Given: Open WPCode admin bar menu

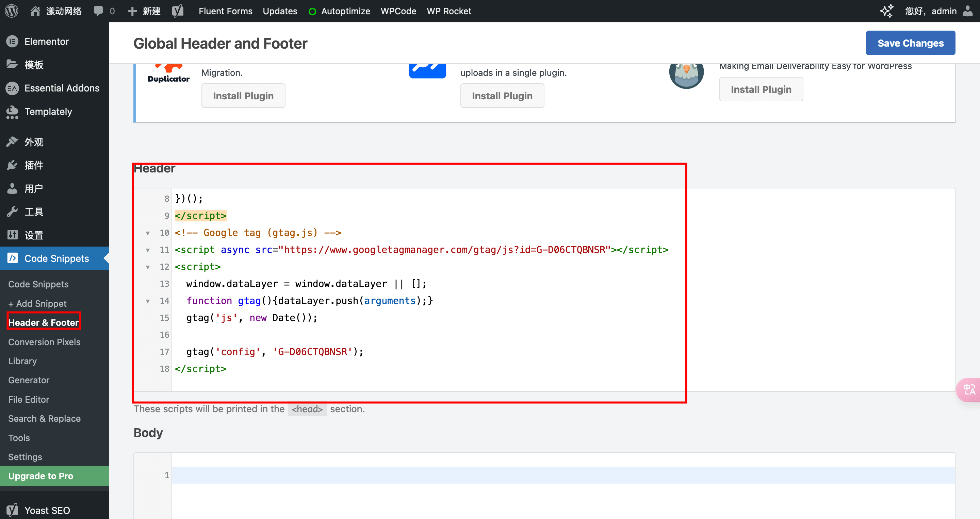Looking at the screenshot, I should (398, 11).
